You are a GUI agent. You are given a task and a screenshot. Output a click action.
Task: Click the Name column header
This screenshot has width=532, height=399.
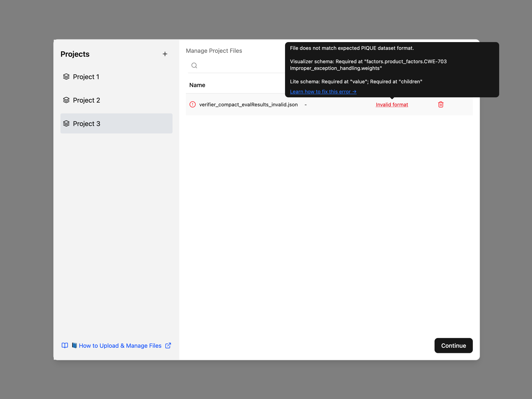(197, 85)
